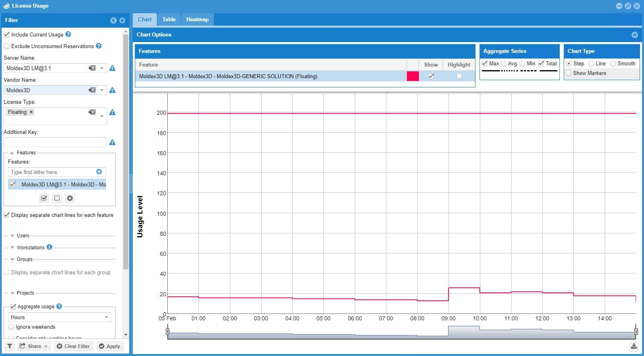Viewport: 644px width, 356px height.
Task: Enable the Min aggregate series checkbox
Action: click(522, 63)
